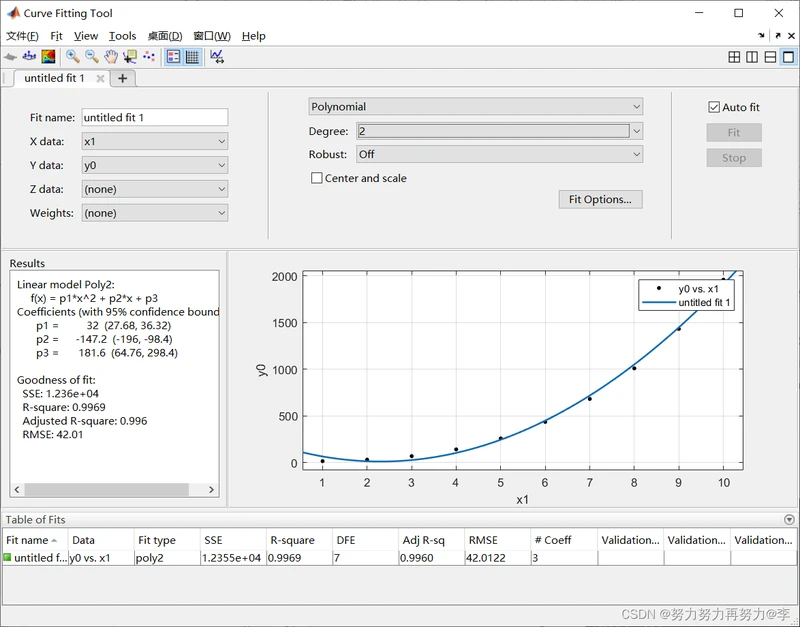Add a new fit with the plus tab

click(122, 78)
